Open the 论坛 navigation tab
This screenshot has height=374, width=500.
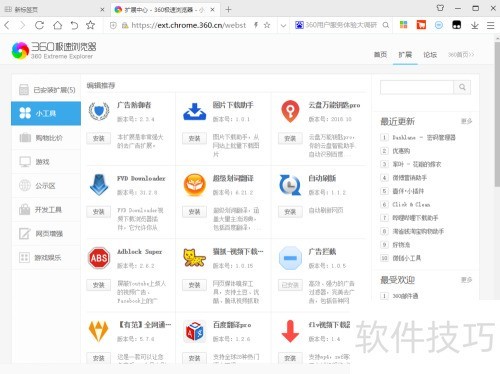[430, 55]
